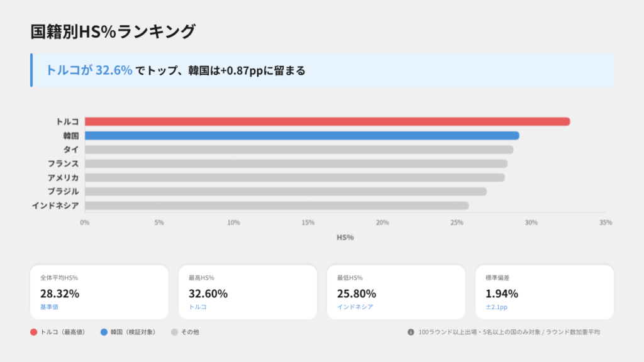Open the 標準偏差 card
This screenshot has height=362, width=644.
(545, 292)
